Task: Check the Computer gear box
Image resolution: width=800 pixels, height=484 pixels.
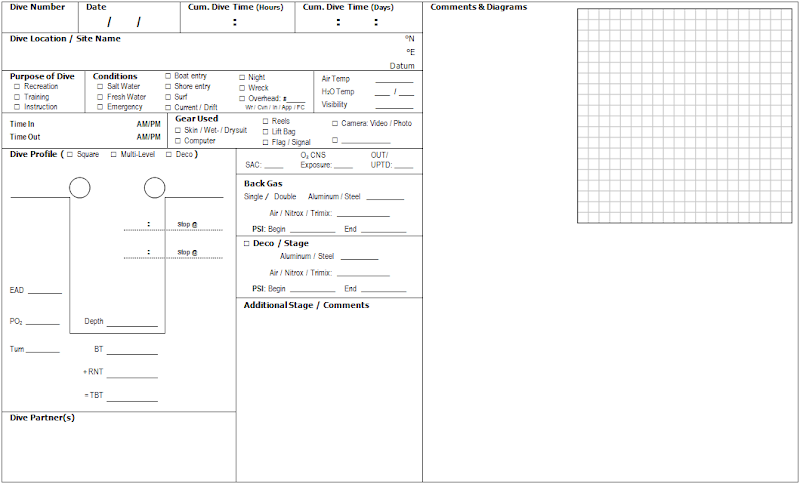Action: point(178,141)
